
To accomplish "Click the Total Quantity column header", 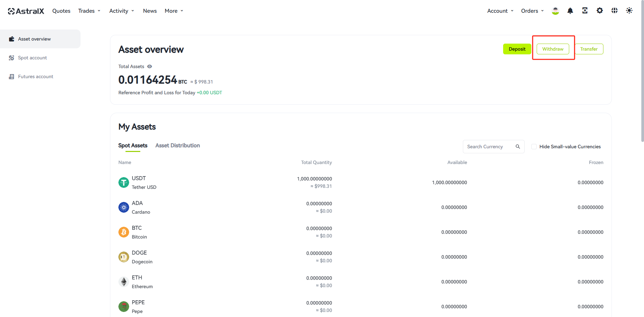I will coord(316,162).
